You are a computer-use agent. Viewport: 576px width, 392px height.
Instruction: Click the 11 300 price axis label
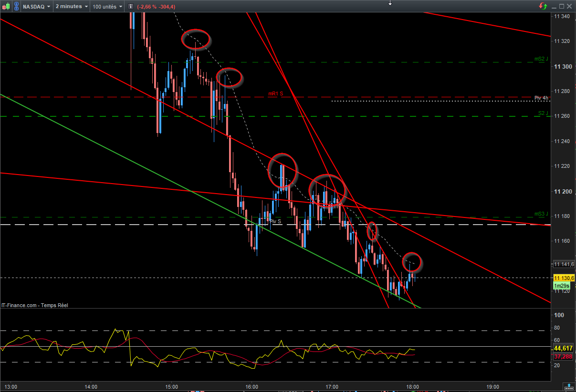(562, 66)
